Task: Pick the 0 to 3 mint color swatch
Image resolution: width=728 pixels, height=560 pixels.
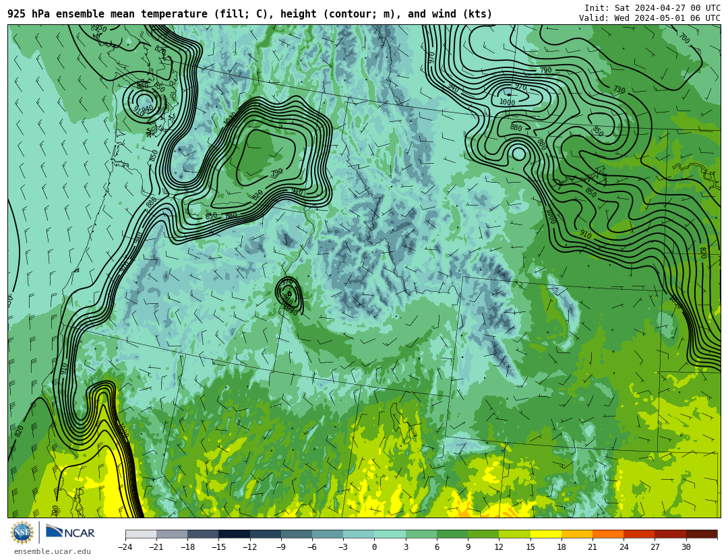Action: click(390, 534)
